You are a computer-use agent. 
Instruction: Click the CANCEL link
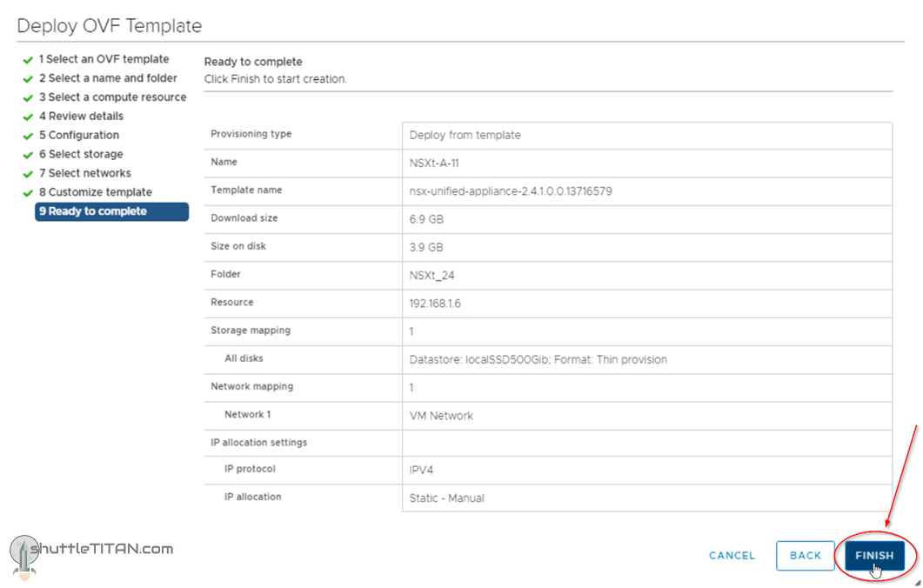[x=732, y=556]
